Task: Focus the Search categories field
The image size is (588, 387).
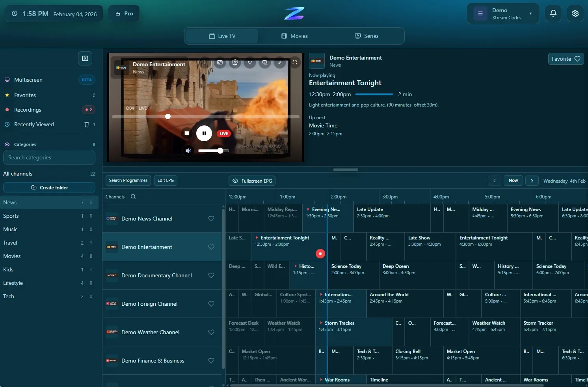Action: tap(49, 157)
